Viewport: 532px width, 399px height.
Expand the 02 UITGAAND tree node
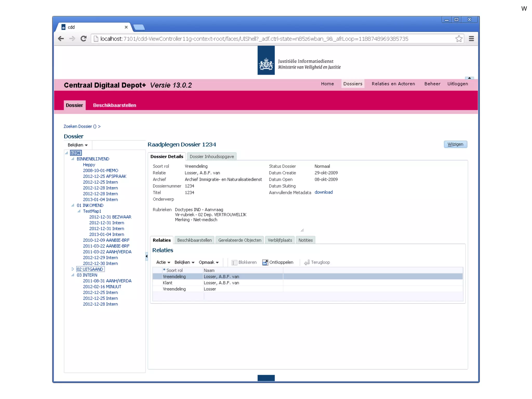pos(73,269)
